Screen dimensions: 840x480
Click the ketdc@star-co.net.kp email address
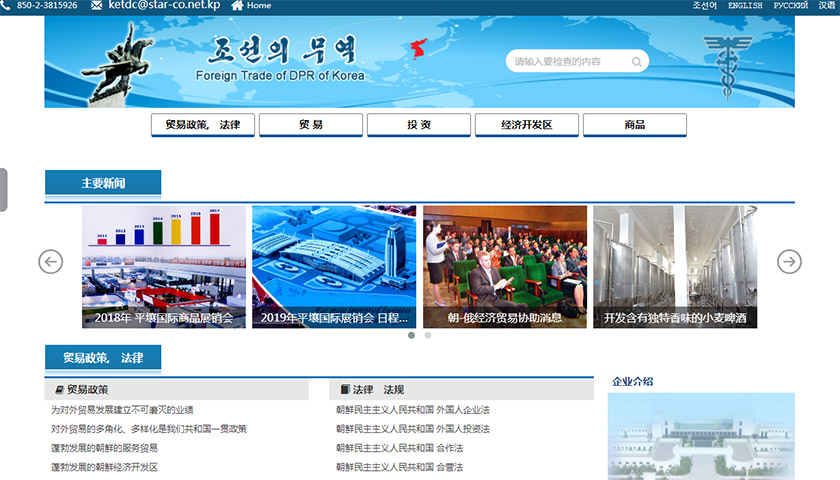click(x=164, y=5)
